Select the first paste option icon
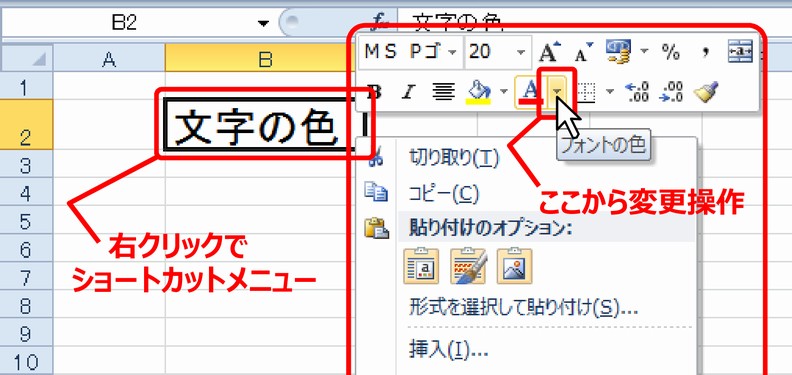Viewport: 792px width, 375px height. pyautogui.click(x=421, y=266)
